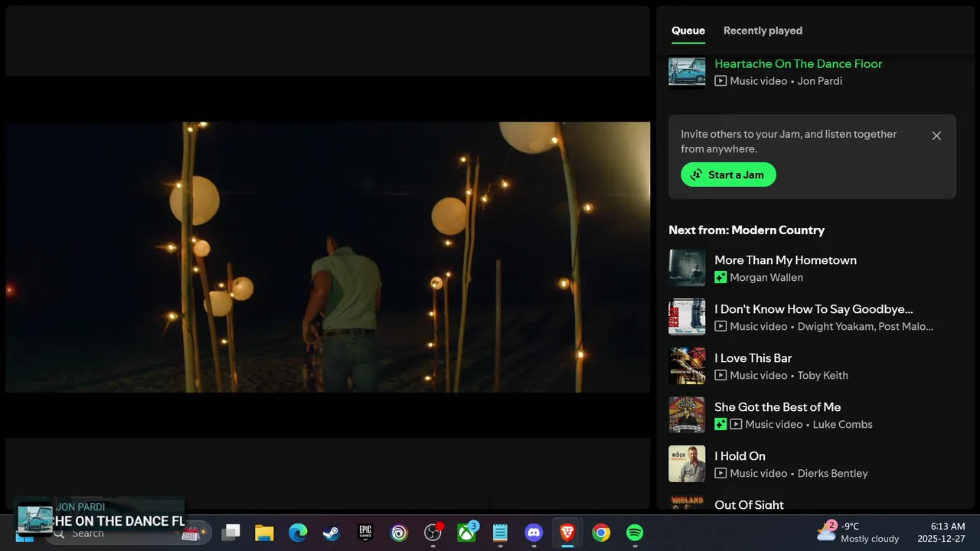
Task: Click the I Hold On album art
Action: 687,464
